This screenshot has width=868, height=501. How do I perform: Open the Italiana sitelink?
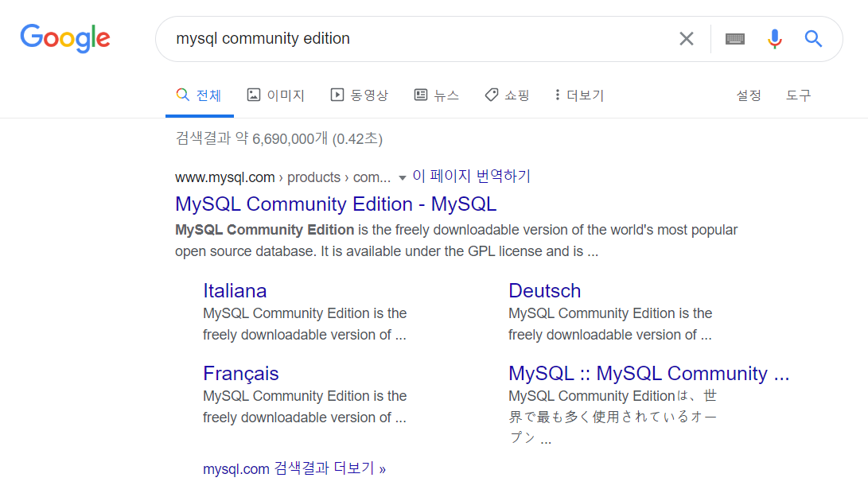click(235, 290)
